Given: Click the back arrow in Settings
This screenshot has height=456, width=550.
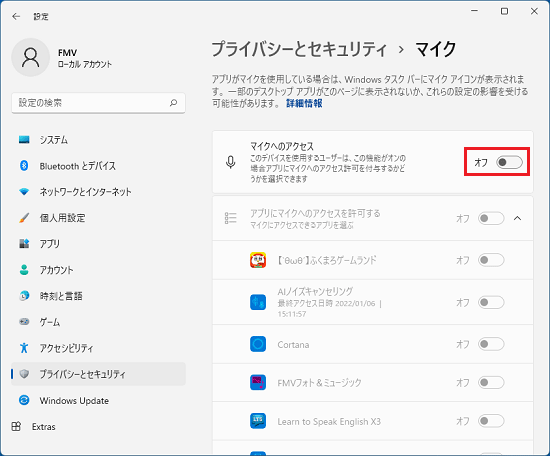Looking at the screenshot, I should point(16,16).
